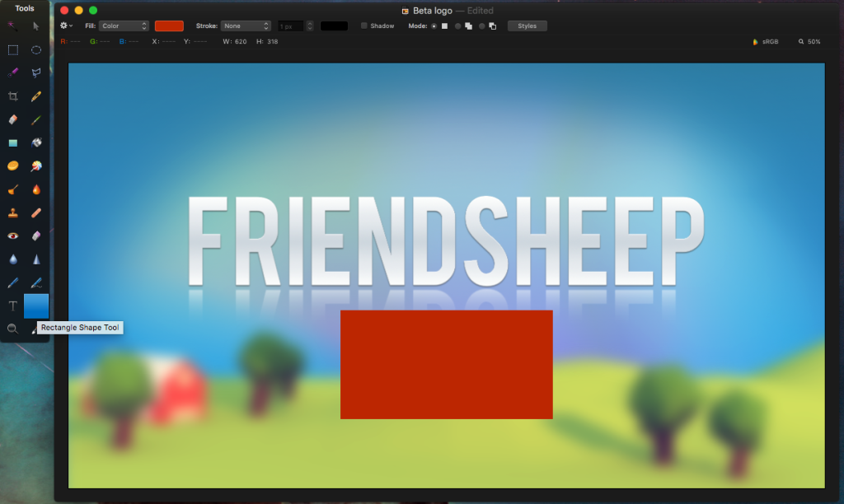The width and height of the screenshot is (844, 504).
Task: Choose the Rectangular Marquee tool
Action: point(13,50)
